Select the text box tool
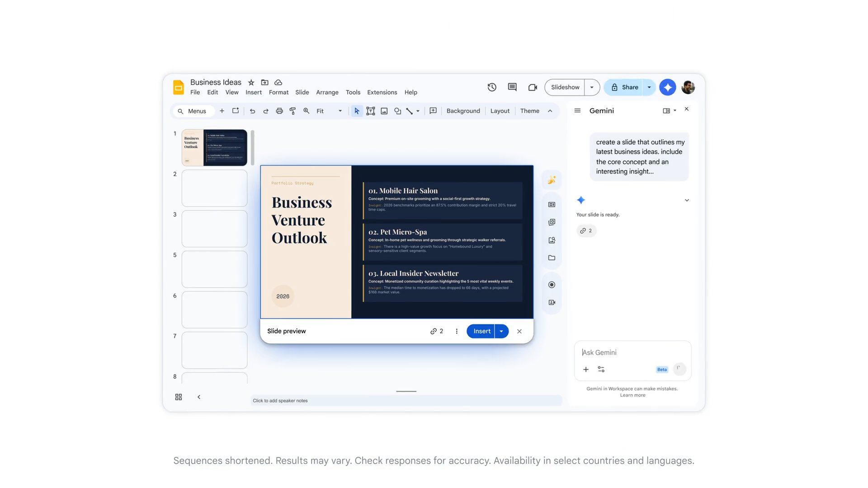Image resolution: width=868 pixels, height=488 pixels. pyautogui.click(x=371, y=111)
